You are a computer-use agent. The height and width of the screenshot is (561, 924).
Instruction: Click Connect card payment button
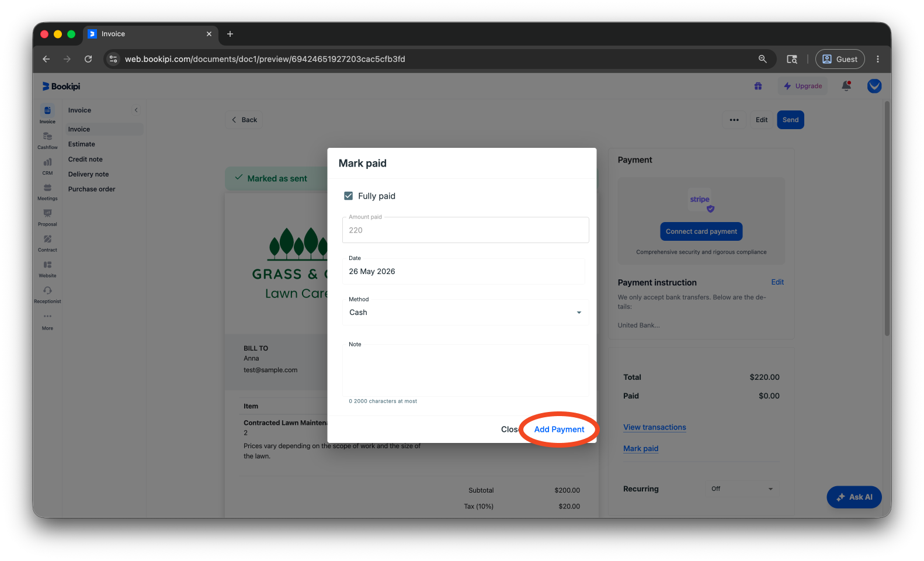pyautogui.click(x=701, y=231)
